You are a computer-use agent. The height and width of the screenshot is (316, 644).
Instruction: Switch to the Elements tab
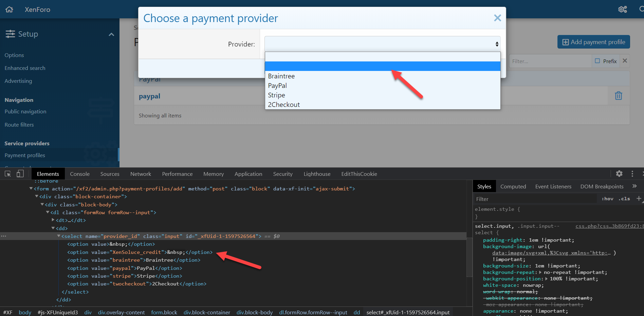pyautogui.click(x=48, y=174)
